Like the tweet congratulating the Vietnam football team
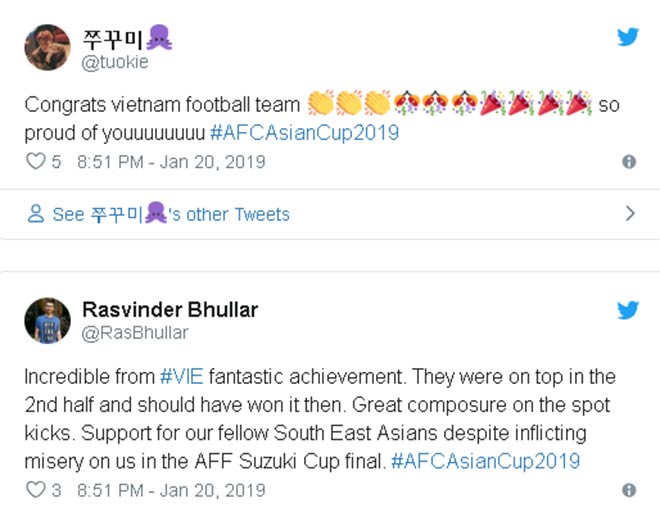 pos(35,161)
